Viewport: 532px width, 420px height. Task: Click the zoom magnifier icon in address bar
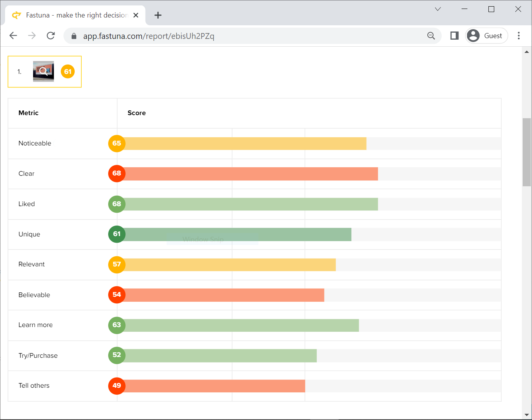click(x=431, y=36)
